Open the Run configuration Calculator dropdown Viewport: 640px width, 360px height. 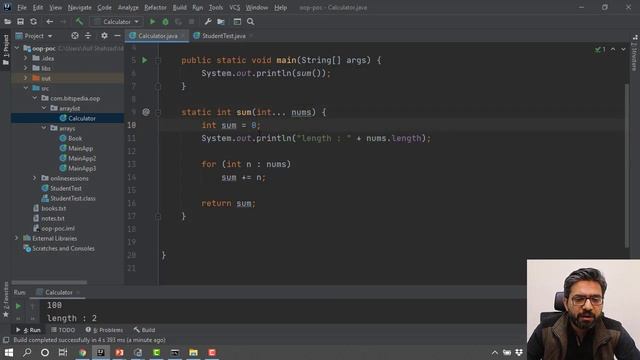(117, 22)
